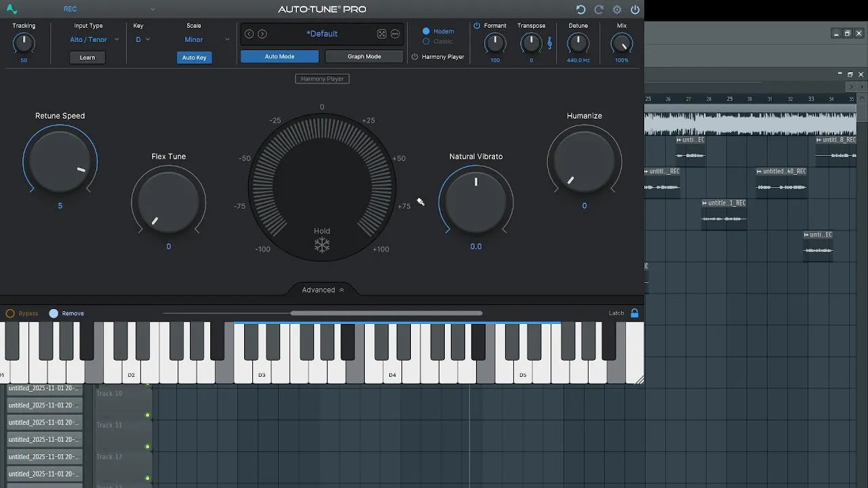Click the Detune 440.0 Hz value
Image resolution: width=868 pixels, height=488 pixels.
(578, 60)
